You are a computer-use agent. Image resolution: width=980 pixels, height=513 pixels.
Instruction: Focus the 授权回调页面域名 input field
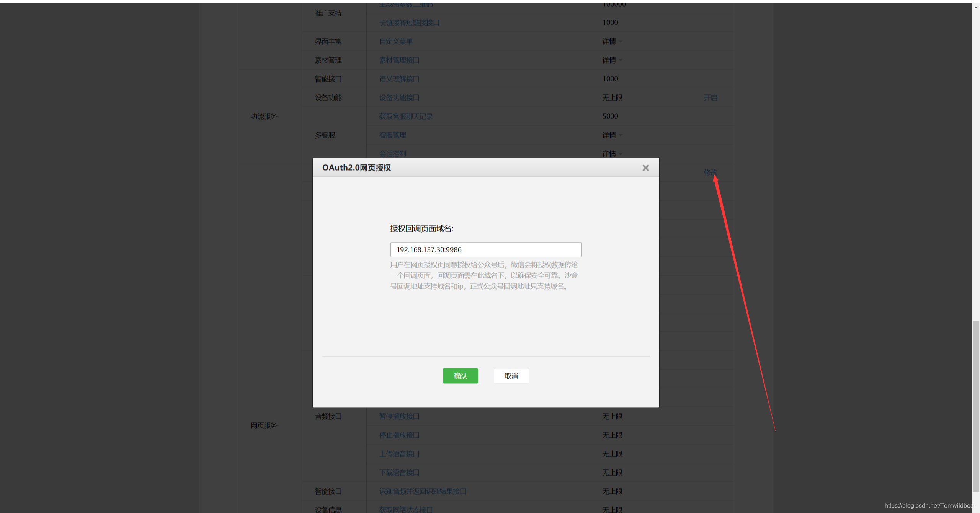(x=486, y=249)
